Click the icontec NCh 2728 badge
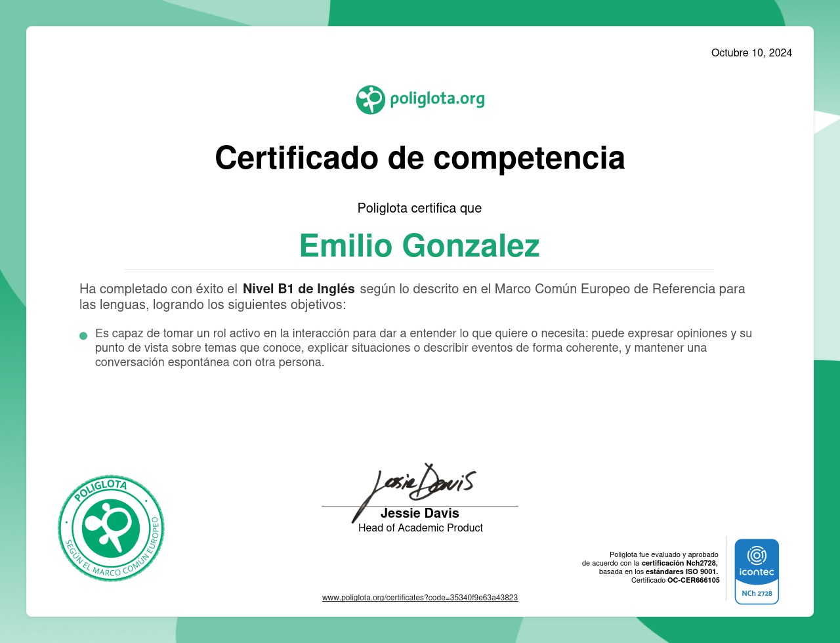The image size is (840, 643). point(757,571)
